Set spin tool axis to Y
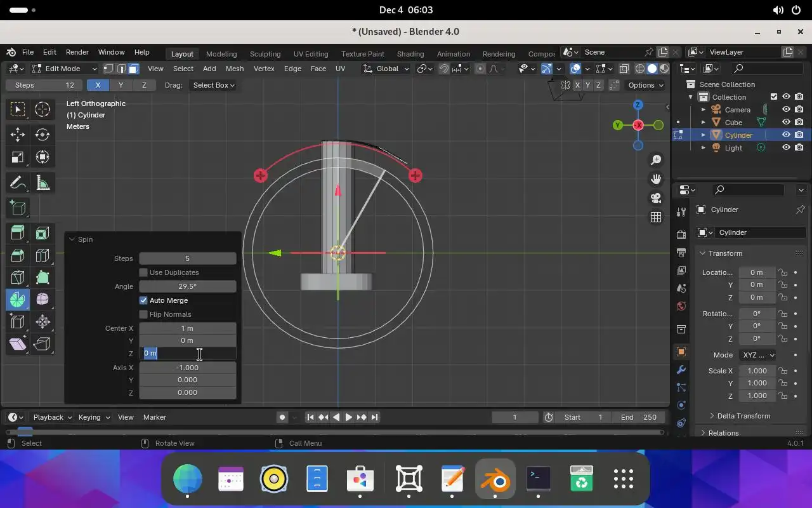The height and width of the screenshot is (508, 812). pyautogui.click(x=121, y=85)
